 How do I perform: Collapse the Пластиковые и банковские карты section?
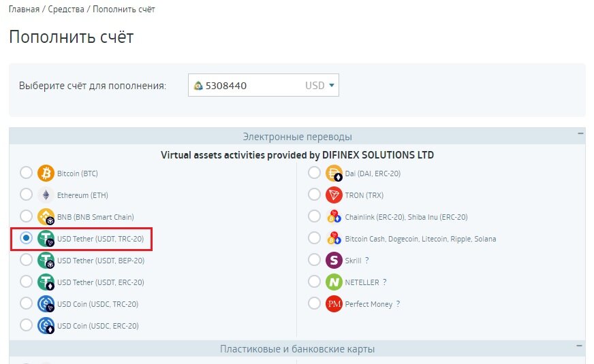[x=580, y=346]
